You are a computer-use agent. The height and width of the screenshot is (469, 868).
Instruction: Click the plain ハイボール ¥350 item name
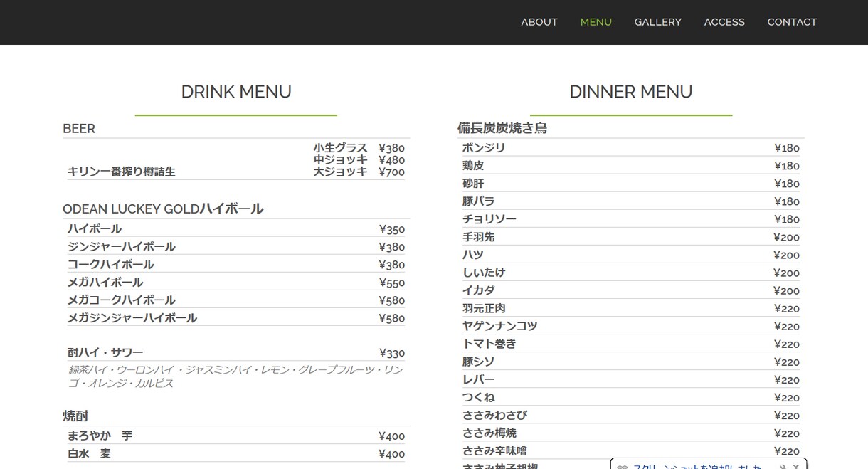tap(95, 229)
